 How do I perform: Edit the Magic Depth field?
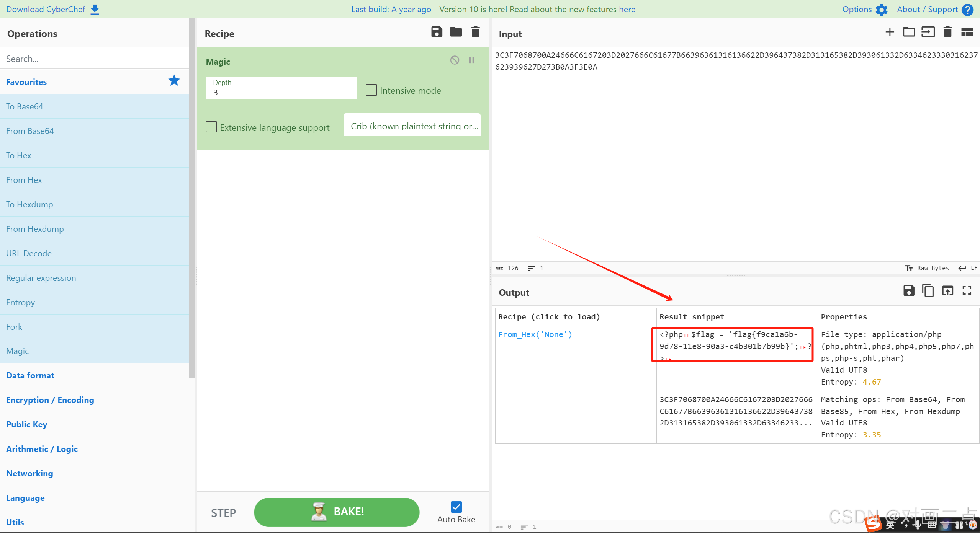pyautogui.click(x=281, y=88)
